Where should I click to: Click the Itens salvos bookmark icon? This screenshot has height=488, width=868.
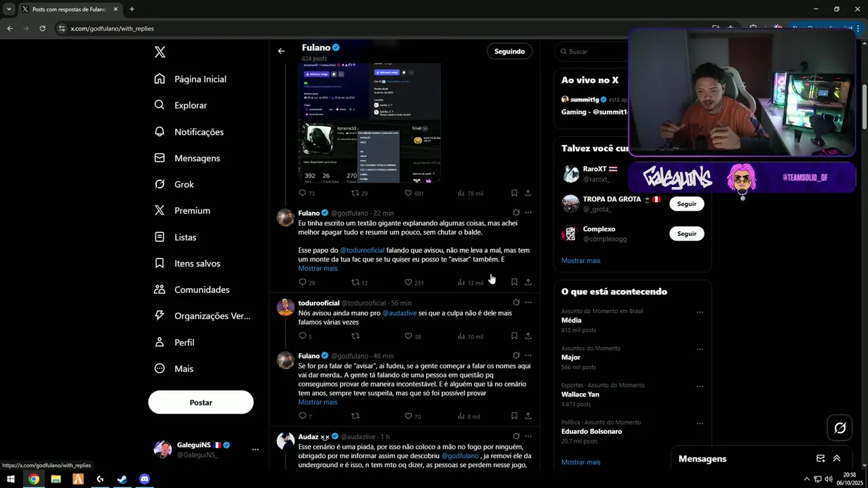coord(159,263)
